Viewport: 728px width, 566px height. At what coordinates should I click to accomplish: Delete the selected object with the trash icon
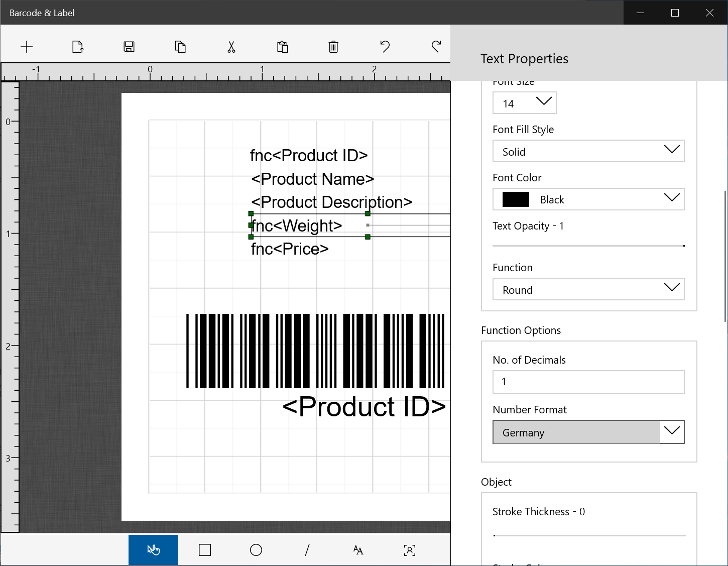(333, 47)
